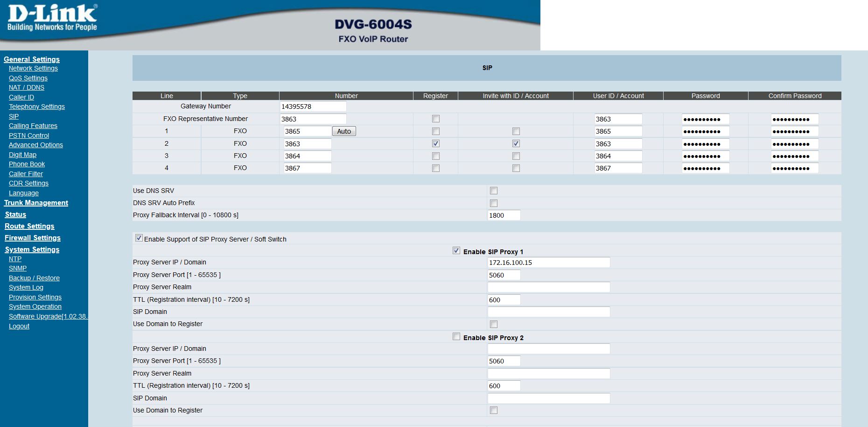Focus the Proxy Fallback Interval field

point(504,215)
